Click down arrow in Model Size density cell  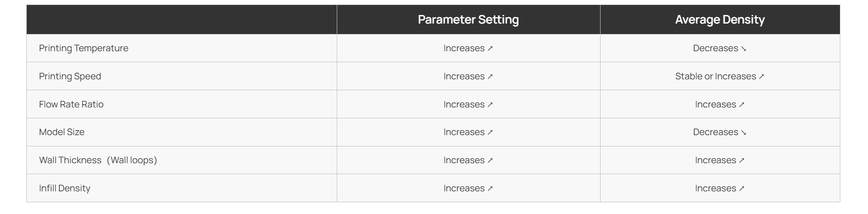tap(743, 132)
